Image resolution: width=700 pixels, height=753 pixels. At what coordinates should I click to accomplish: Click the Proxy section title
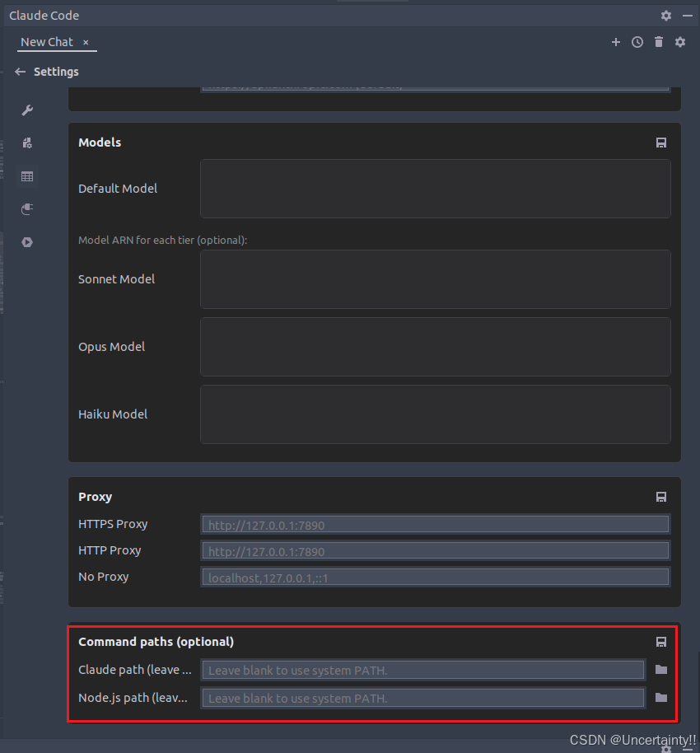95,497
